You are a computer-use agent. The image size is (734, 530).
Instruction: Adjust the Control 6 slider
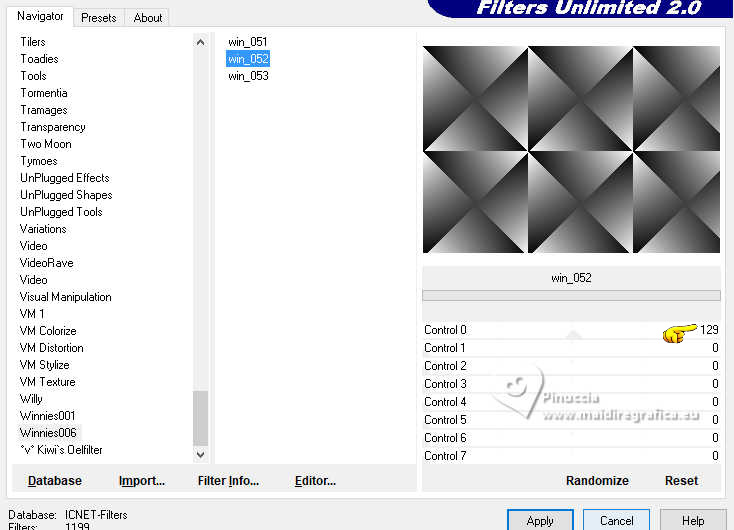point(571,438)
